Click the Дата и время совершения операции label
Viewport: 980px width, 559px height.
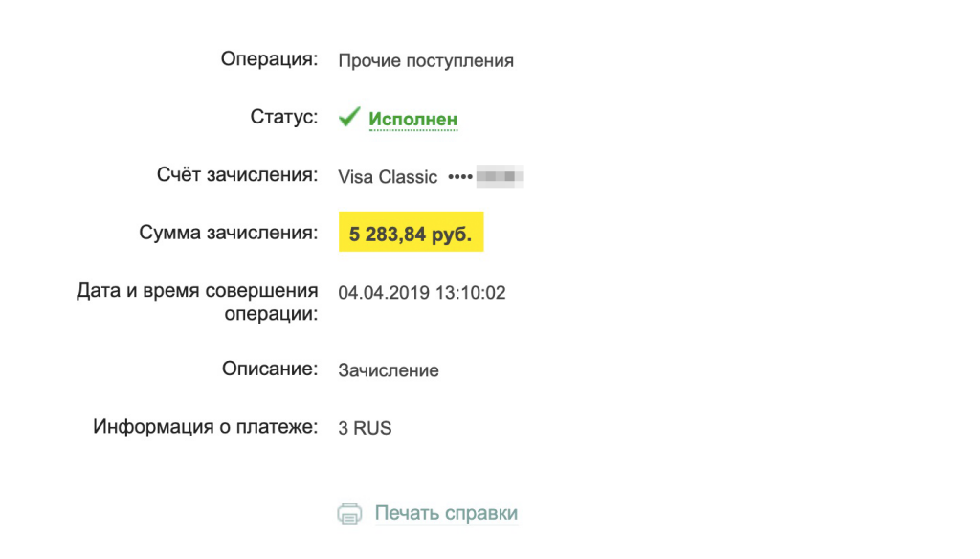197,302
